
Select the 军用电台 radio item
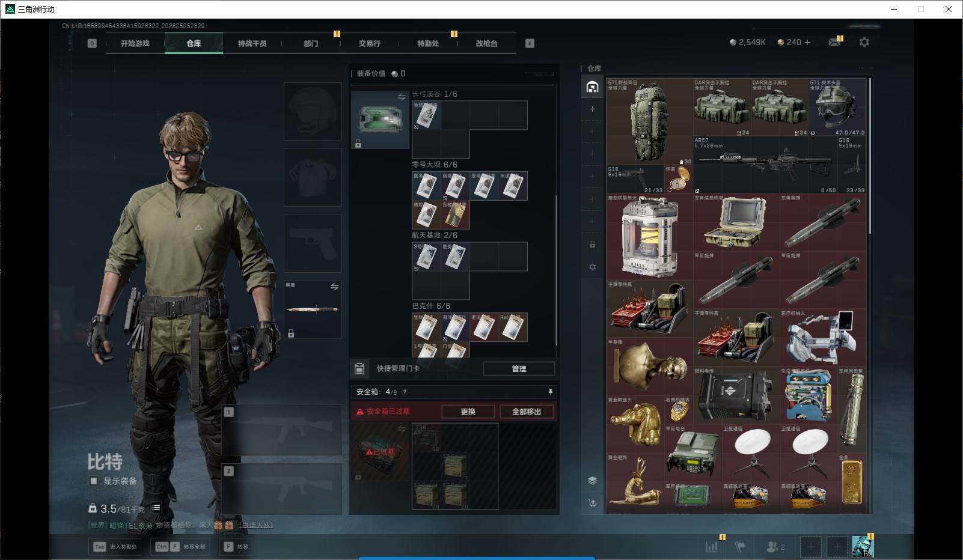point(692,453)
